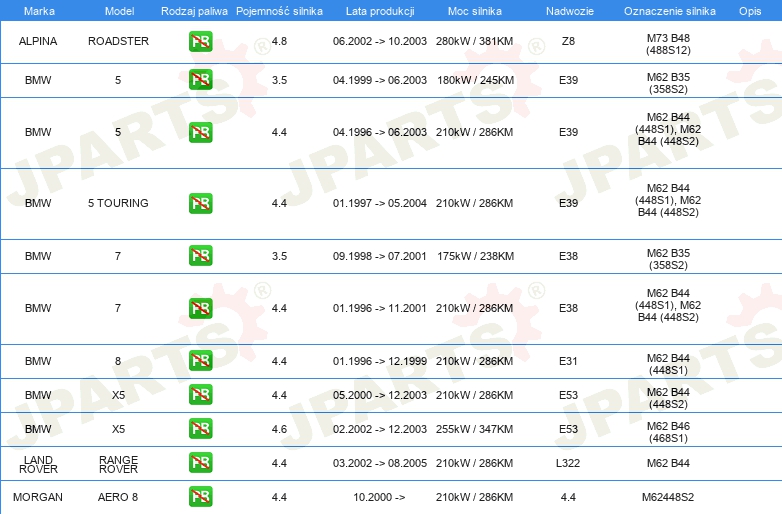Viewport: 782px width, 514px height.
Task: Click the 175kW / 238KM power value
Action: (475, 256)
